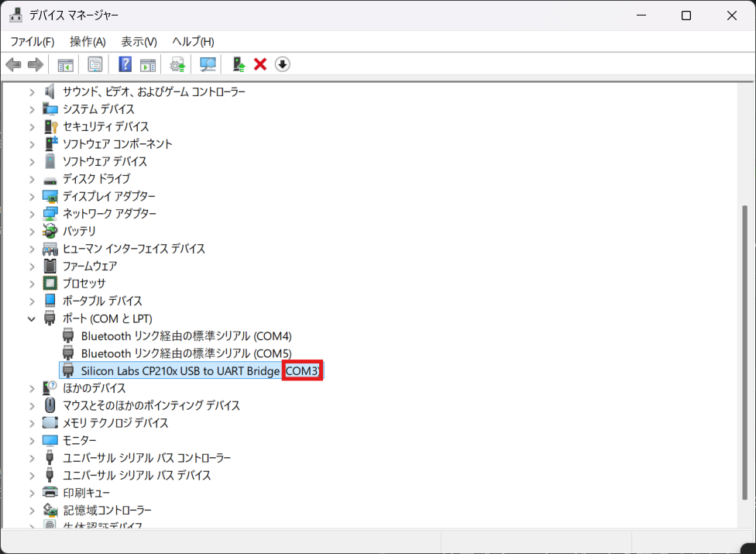The image size is (756, 554).
Task: Expand the 記憶域コントローラー node
Action: pyautogui.click(x=32, y=511)
